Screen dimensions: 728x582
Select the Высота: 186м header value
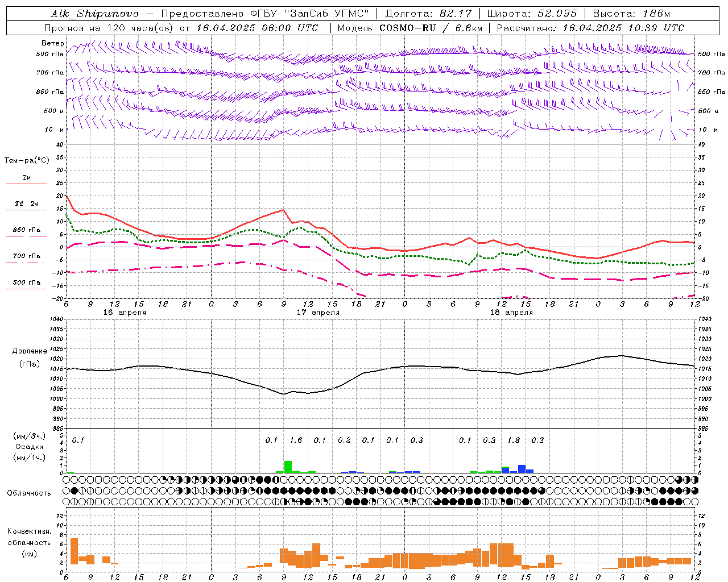coord(631,14)
